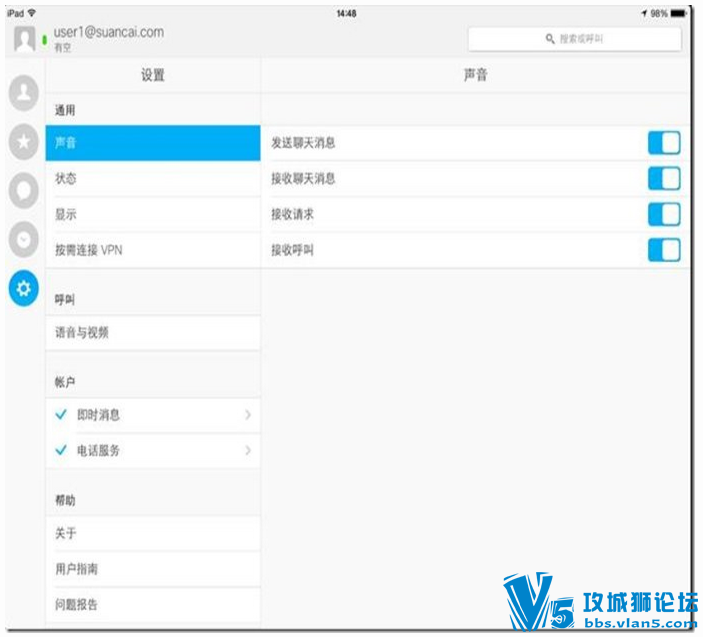Viewport: 703px width, 637px height.
Task: Open the 按需连接 VPN settings item
Action: [153, 250]
